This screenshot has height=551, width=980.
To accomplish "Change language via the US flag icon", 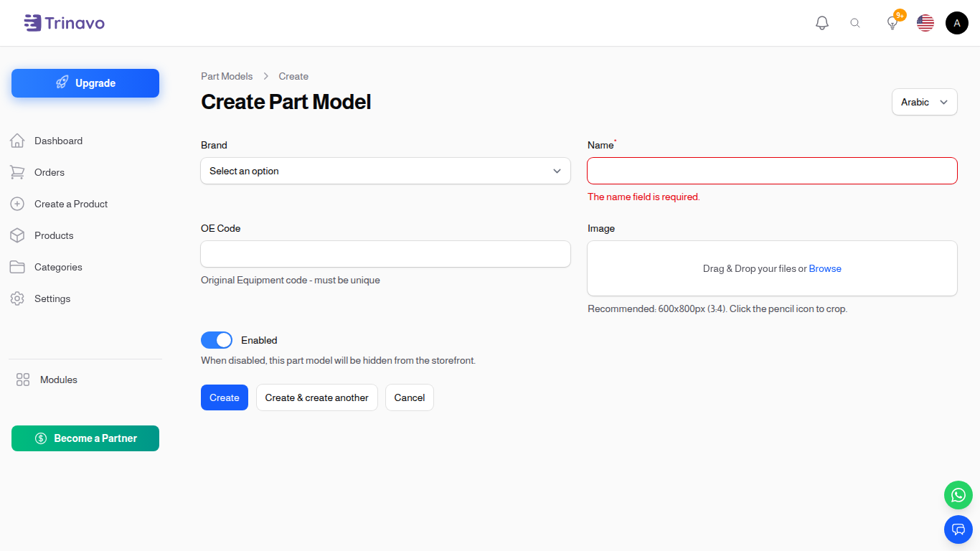I will click(925, 23).
